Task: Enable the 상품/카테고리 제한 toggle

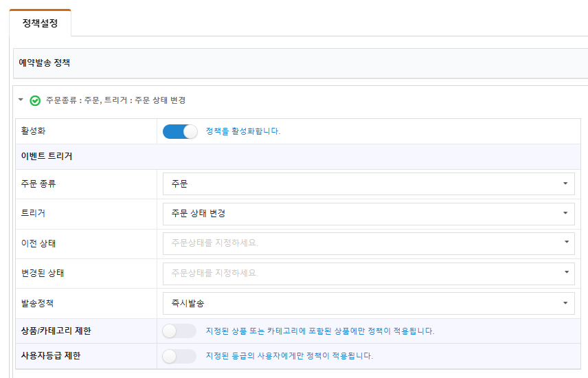Action: (x=179, y=331)
